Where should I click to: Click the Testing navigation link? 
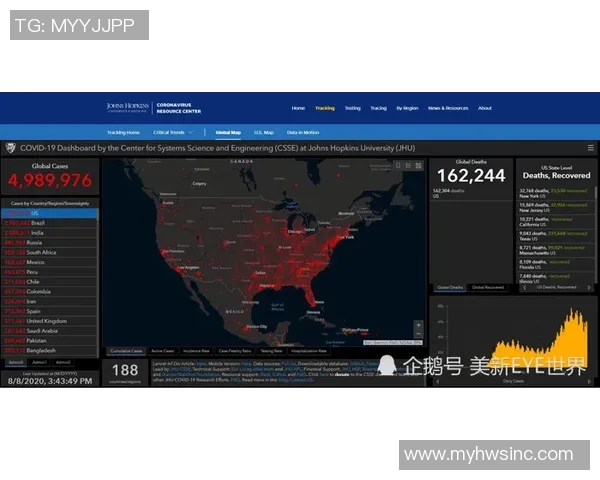[x=353, y=108]
